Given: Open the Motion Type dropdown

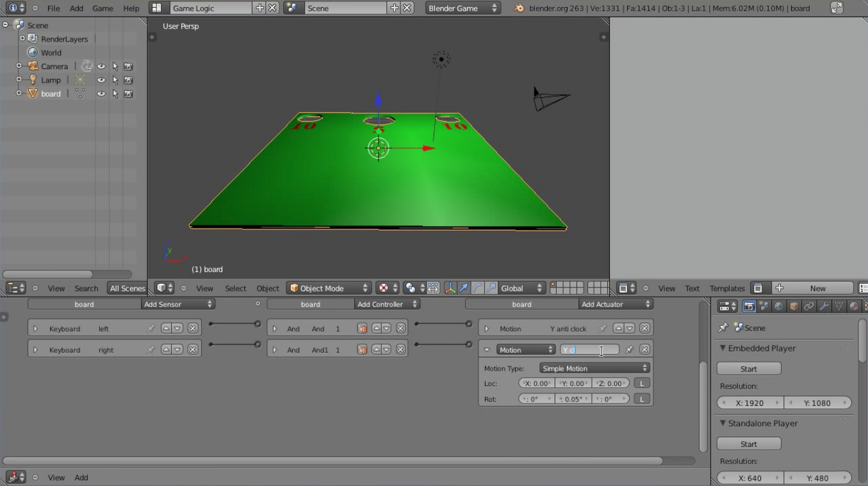Looking at the screenshot, I should tap(594, 368).
